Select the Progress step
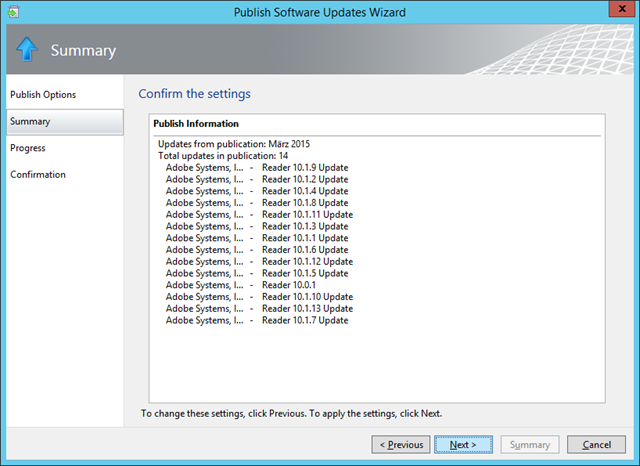The height and width of the screenshot is (466, 640). coord(28,148)
